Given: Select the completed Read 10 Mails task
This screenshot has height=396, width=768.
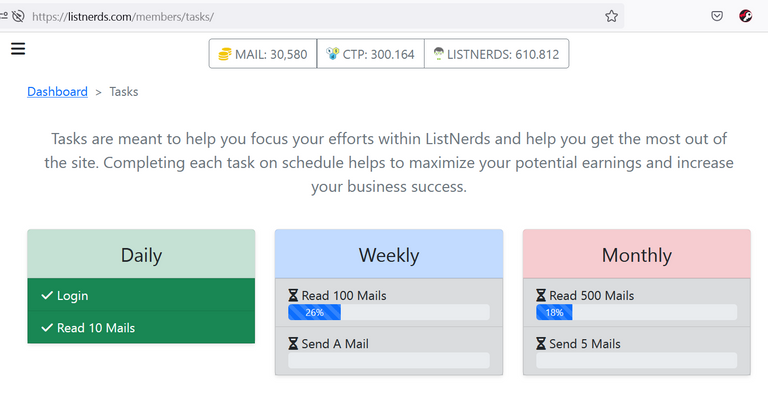Looking at the screenshot, I should tap(141, 327).
